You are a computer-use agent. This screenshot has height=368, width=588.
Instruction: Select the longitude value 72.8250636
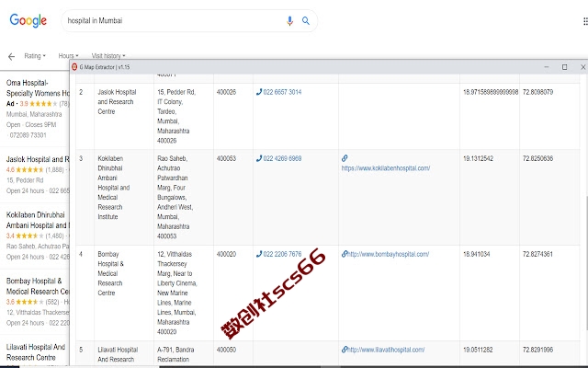[537, 158]
